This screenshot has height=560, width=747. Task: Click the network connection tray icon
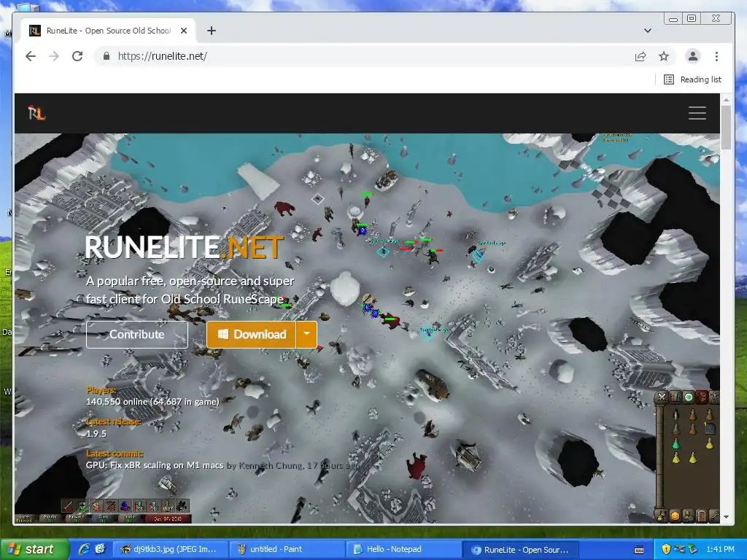tap(679, 549)
